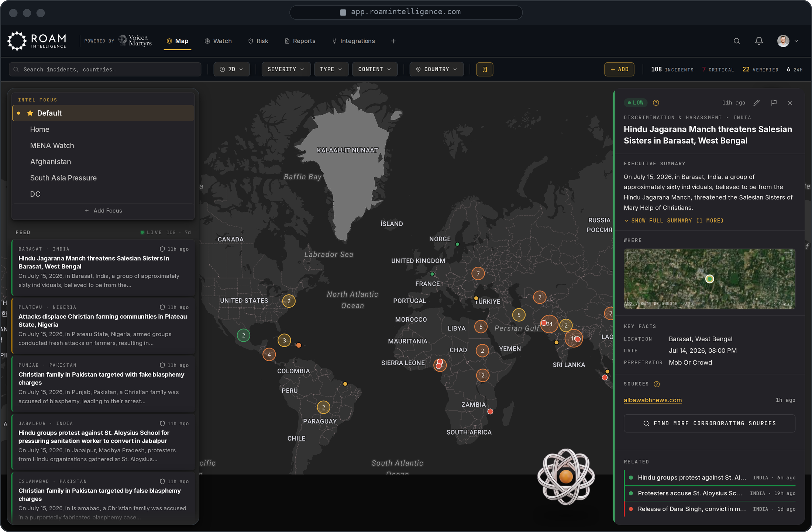This screenshot has width=812, height=532.
Task: Click the help icon next to Sources
Action: coord(657,384)
